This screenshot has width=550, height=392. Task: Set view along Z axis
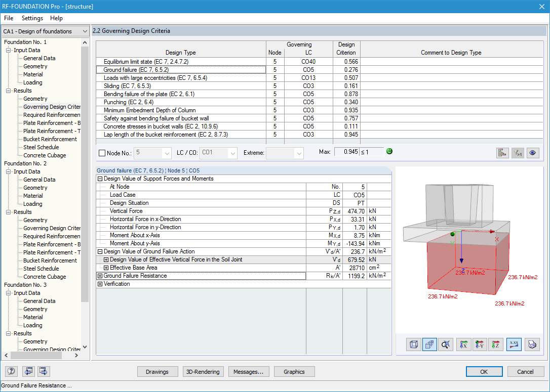[496, 345]
